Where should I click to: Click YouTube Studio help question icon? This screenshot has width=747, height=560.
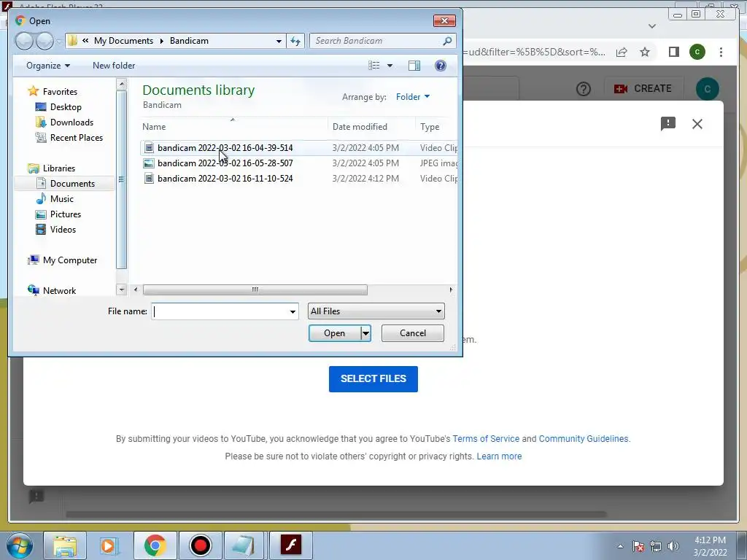tap(583, 88)
